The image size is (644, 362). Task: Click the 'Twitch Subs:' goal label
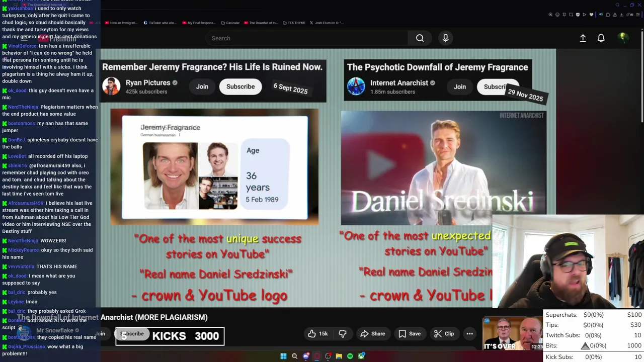coord(563,335)
